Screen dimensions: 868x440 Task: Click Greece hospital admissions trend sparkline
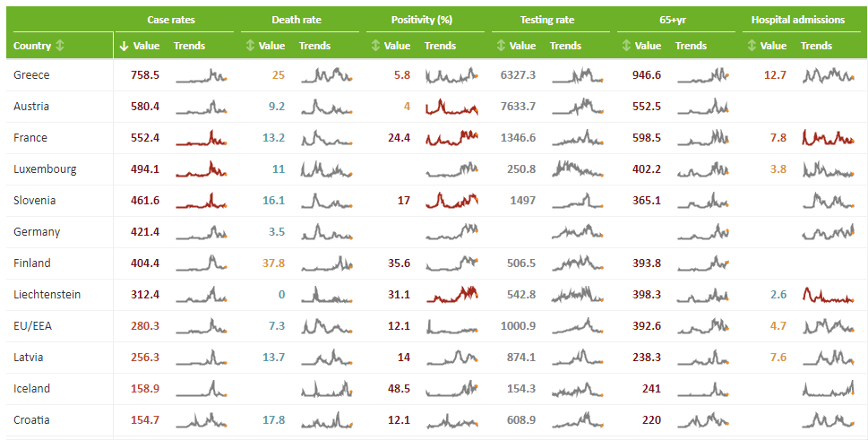829,75
